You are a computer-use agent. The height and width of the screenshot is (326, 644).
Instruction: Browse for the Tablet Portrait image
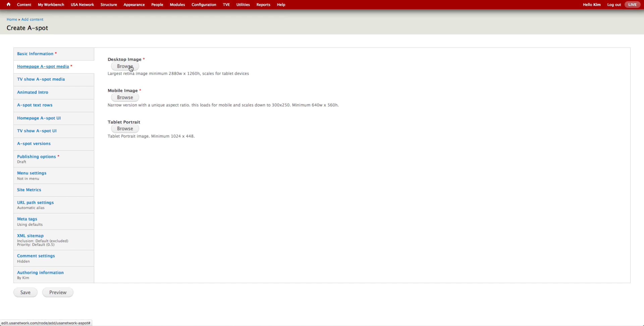point(125,129)
